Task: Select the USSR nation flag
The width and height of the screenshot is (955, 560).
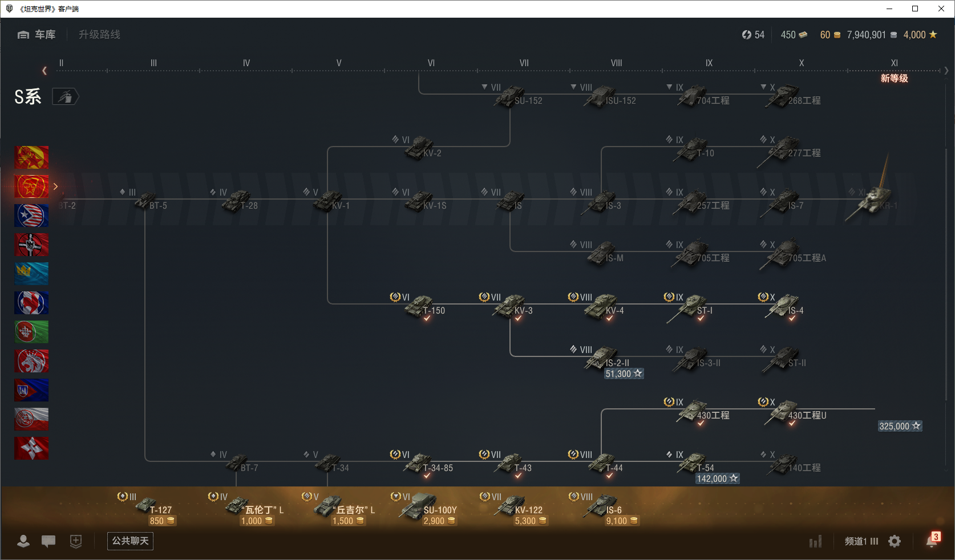Action: click(x=31, y=186)
